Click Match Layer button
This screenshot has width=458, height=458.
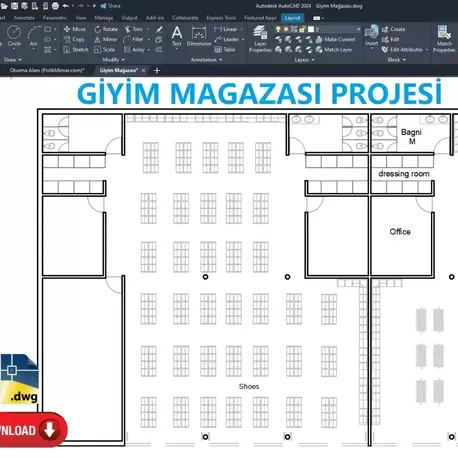pyautogui.click(x=334, y=50)
